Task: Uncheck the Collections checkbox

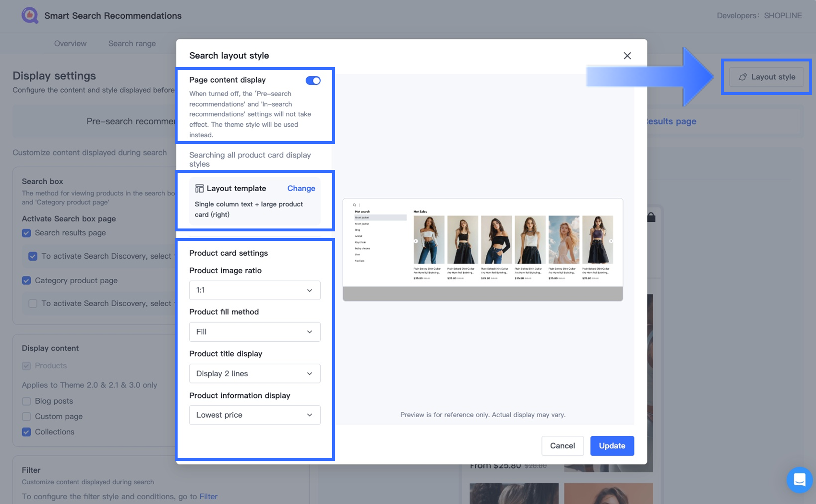Action: pyautogui.click(x=26, y=432)
